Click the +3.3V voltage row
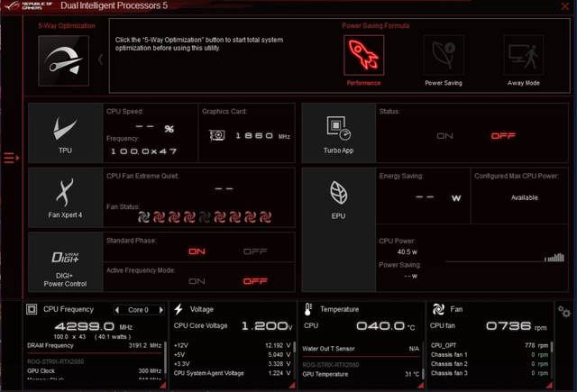Image resolution: width=577 pixels, height=392 pixels. (x=233, y=364)
